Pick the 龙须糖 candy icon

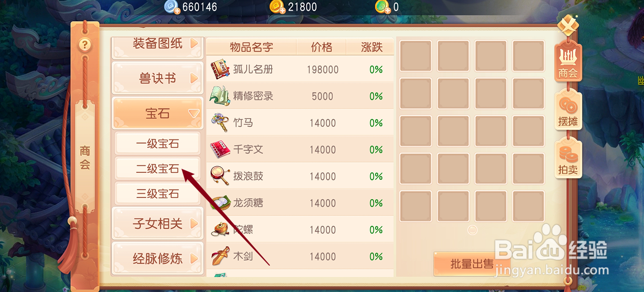tap(220, 203)
